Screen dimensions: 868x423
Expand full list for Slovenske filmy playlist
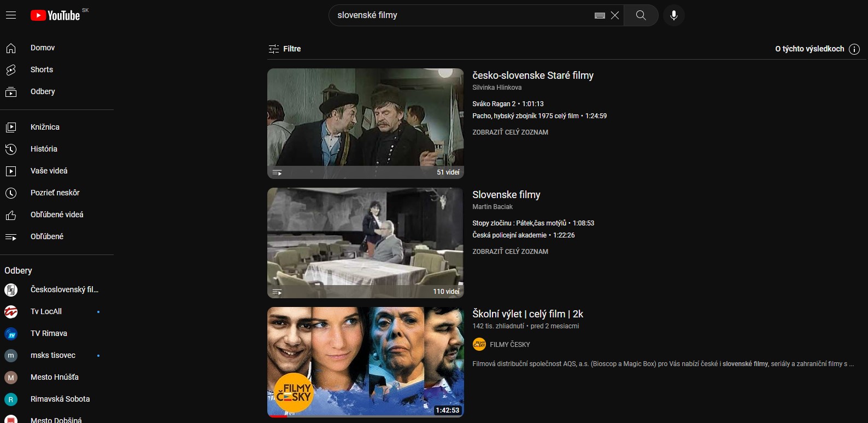(510, 252)
